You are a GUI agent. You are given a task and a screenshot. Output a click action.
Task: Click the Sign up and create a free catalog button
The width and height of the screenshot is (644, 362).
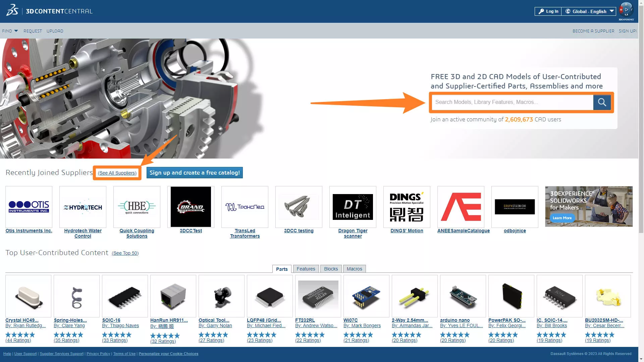point(195,173)
